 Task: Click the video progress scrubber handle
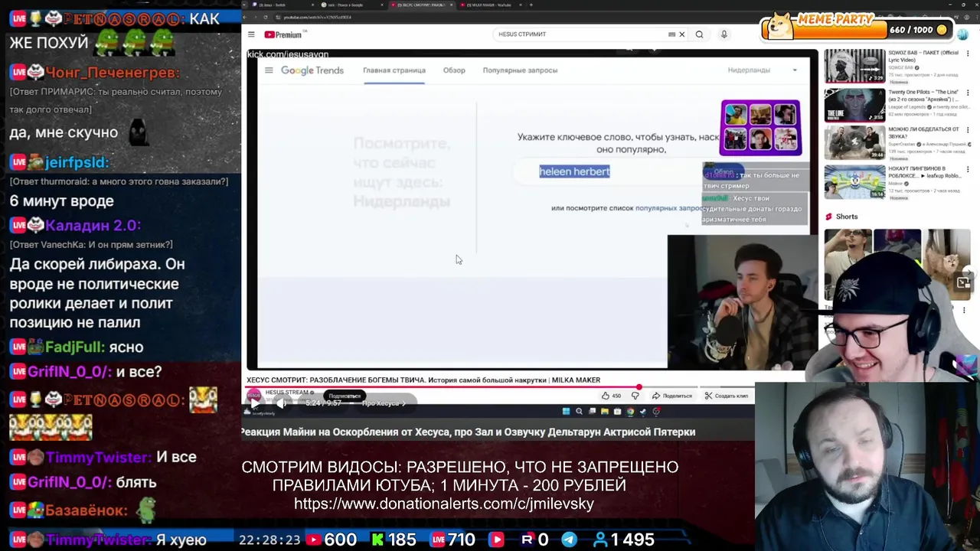click(x=639, y=387)
